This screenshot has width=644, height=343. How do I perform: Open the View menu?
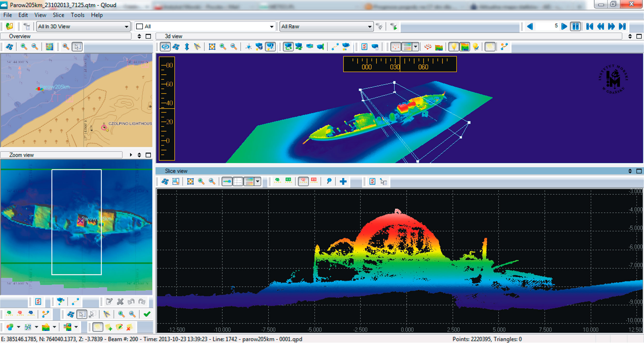(40, 15)
